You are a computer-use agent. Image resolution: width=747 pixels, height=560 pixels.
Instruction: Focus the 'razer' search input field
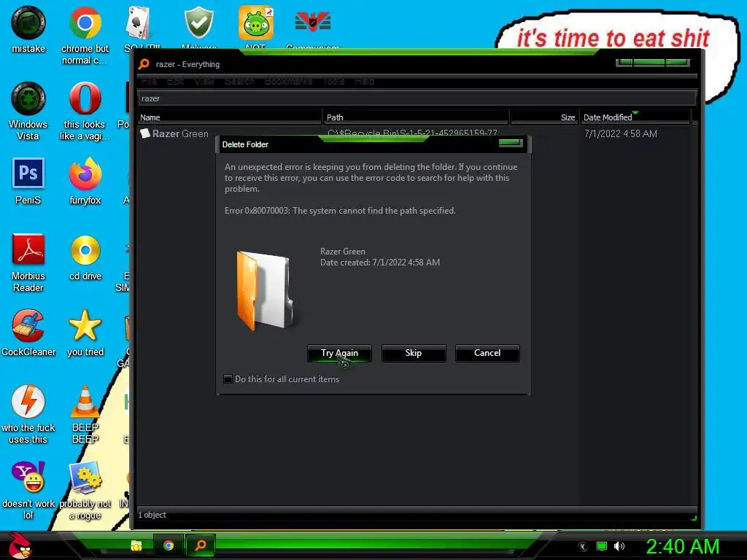coord(417,98)
